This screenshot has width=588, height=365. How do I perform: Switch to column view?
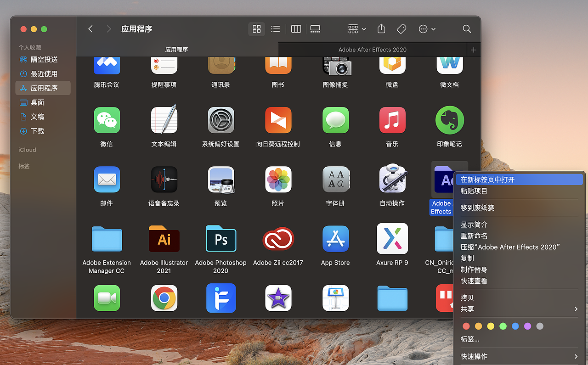point(296,29)
